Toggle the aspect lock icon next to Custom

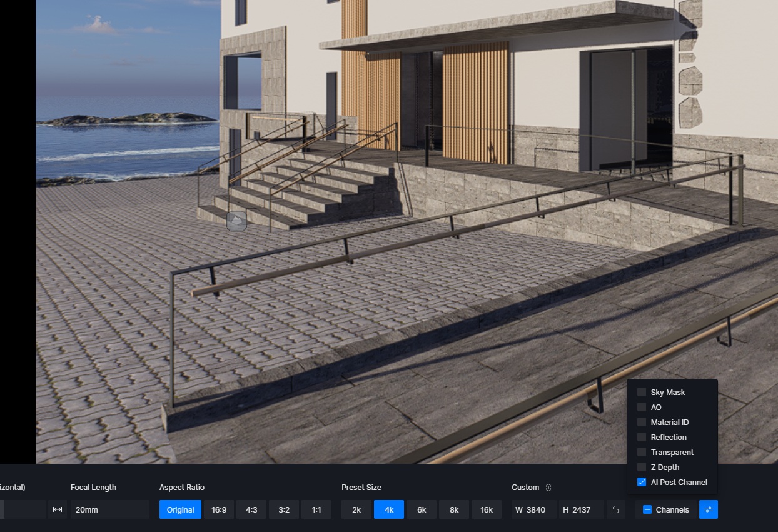[x=548, y=488]
